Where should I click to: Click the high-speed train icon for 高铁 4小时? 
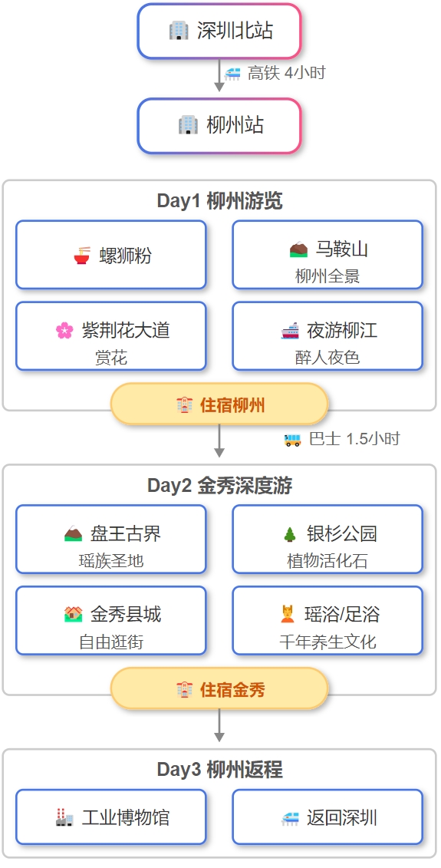(x=232, y=74)
